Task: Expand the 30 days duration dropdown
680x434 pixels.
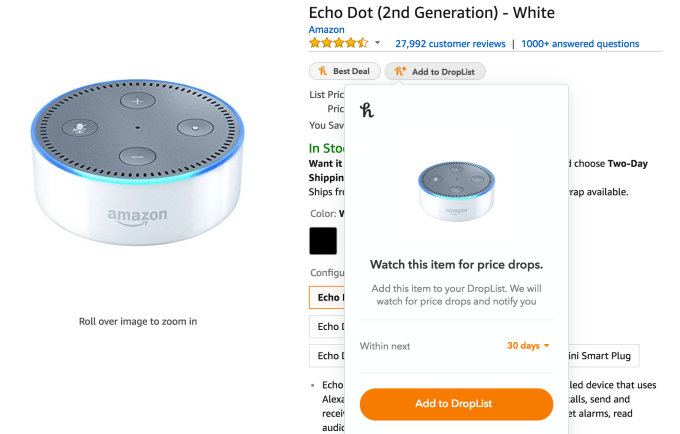Action: tap(528, 346)
